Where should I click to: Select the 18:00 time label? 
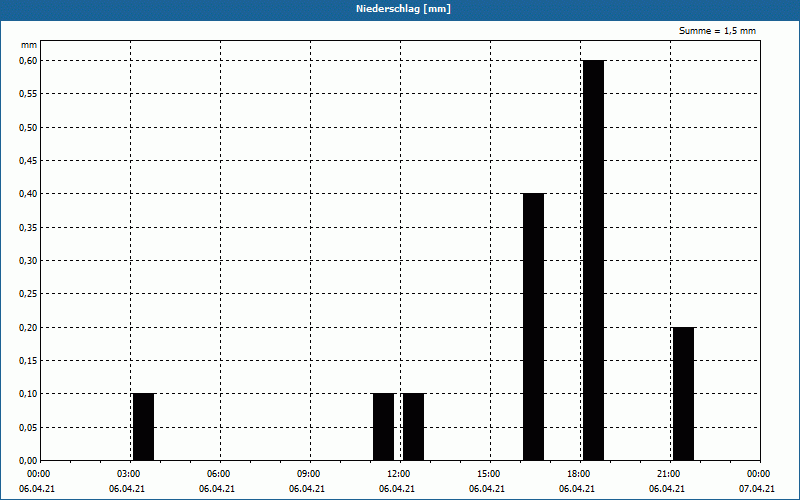[x=579, y=474]
